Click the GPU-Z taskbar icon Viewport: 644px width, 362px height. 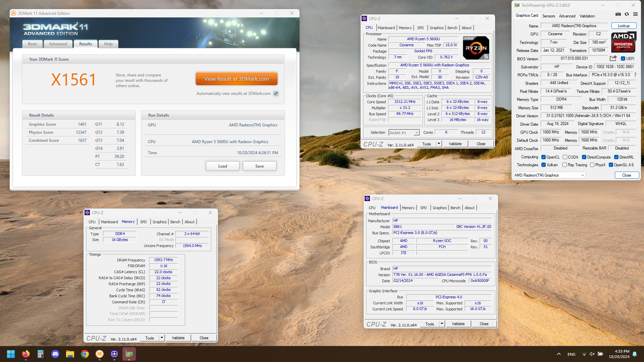click(x=129, y=354)
